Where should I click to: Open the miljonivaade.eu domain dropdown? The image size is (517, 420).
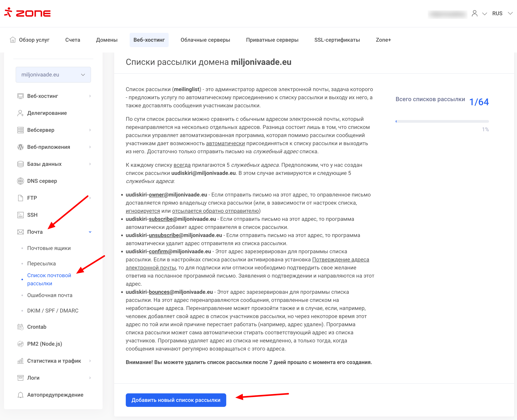(x=53, y=75)
